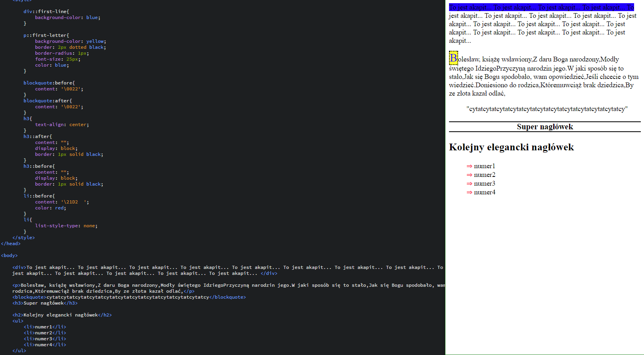Click the h2 'Kolejny elegancki nagłówek' code line
Screen dimensions: 644x355
pos(62,315)
